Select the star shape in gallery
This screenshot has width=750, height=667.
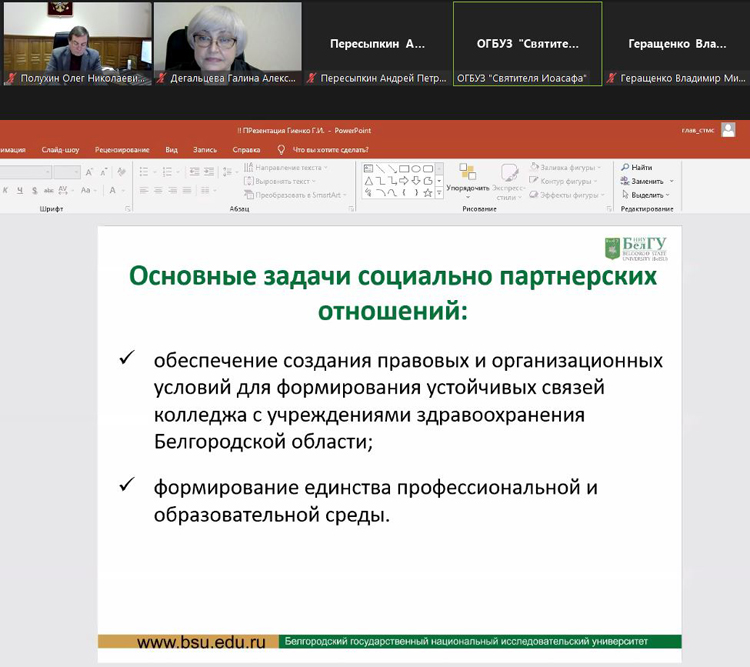point(427,192)
